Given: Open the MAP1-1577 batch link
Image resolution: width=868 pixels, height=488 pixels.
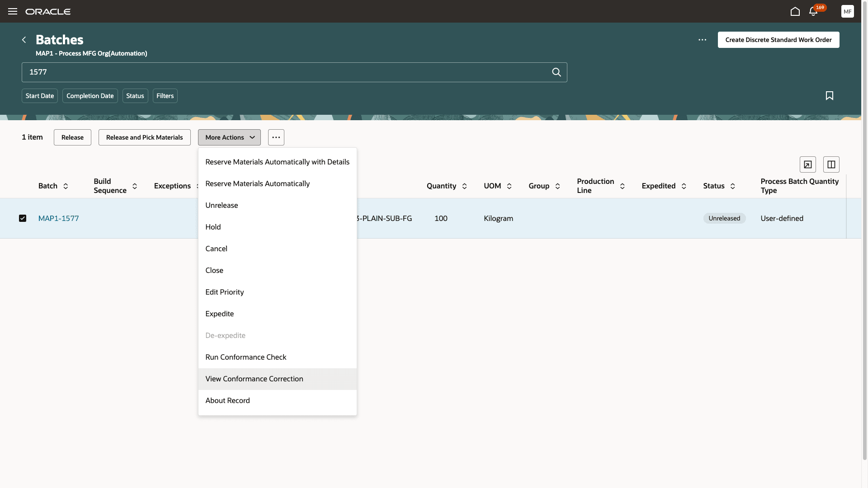Looking at the screenshot, I should click(59, 219).
